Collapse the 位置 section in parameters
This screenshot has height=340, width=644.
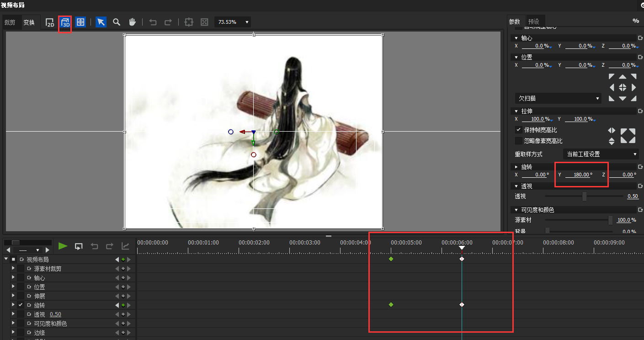(516, 58)
